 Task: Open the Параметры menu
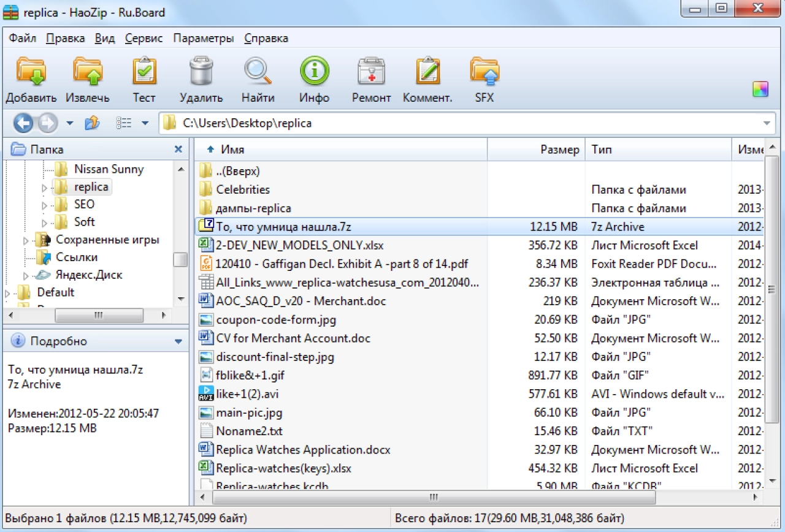(x=204, y=38)
